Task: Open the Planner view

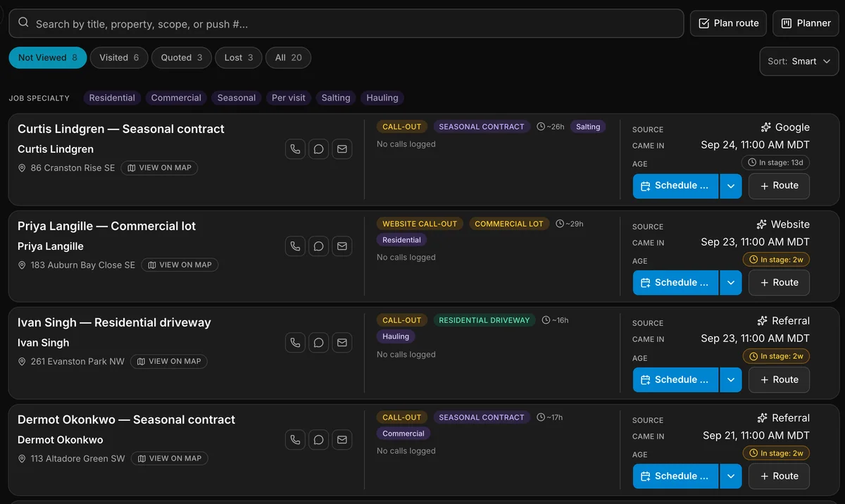Action: point(806,23)
